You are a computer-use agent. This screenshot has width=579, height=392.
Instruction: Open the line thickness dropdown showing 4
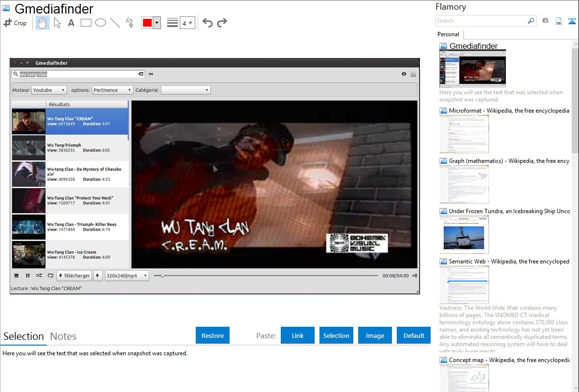[x=187, y=23]
